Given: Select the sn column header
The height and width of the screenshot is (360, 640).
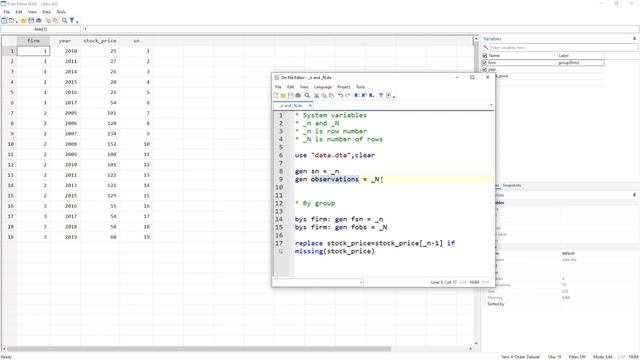Looking at the screenshot, I should pos(136,41).
